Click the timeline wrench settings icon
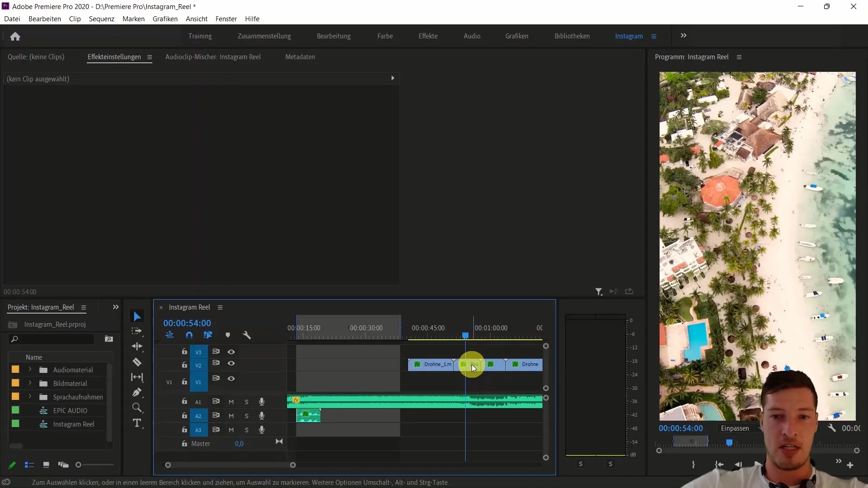Screen dimensions: 868x488 coord(247,335)
